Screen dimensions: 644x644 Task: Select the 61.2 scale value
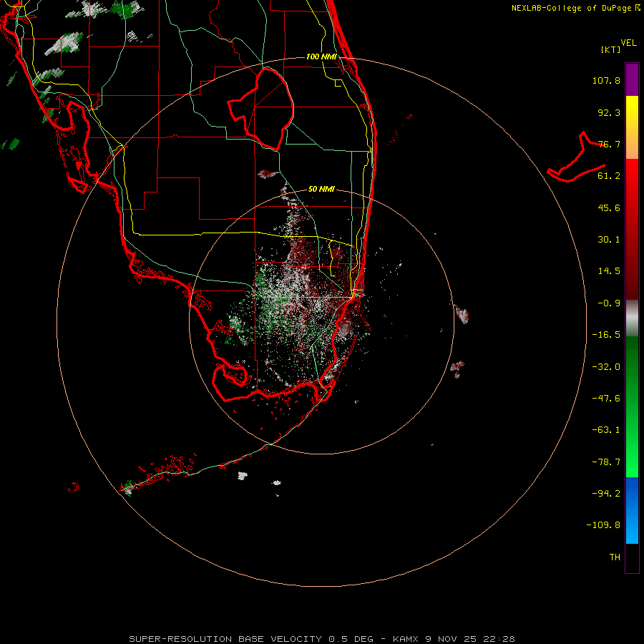coord(609,176)
